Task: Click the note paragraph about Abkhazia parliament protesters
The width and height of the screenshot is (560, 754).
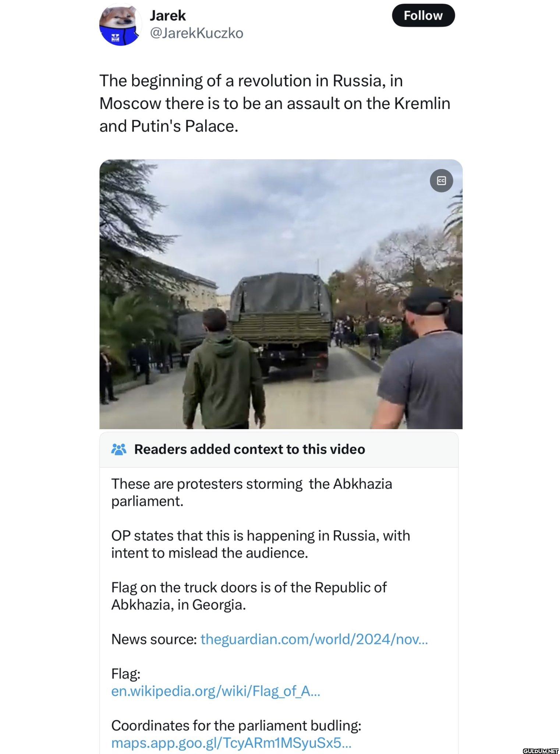Action: coord(252,492)
